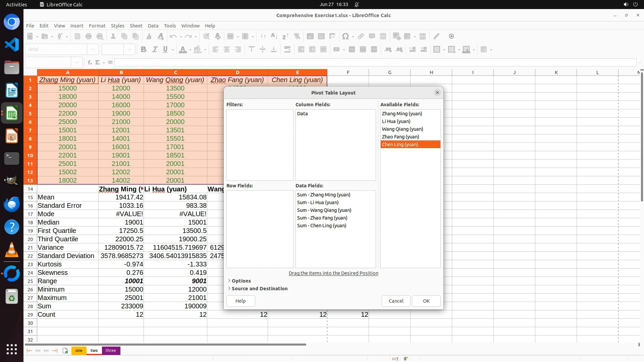Viewport: 644px width, 362px height.
Task: Click the add new sheet icon
Action: pos(65,351)
